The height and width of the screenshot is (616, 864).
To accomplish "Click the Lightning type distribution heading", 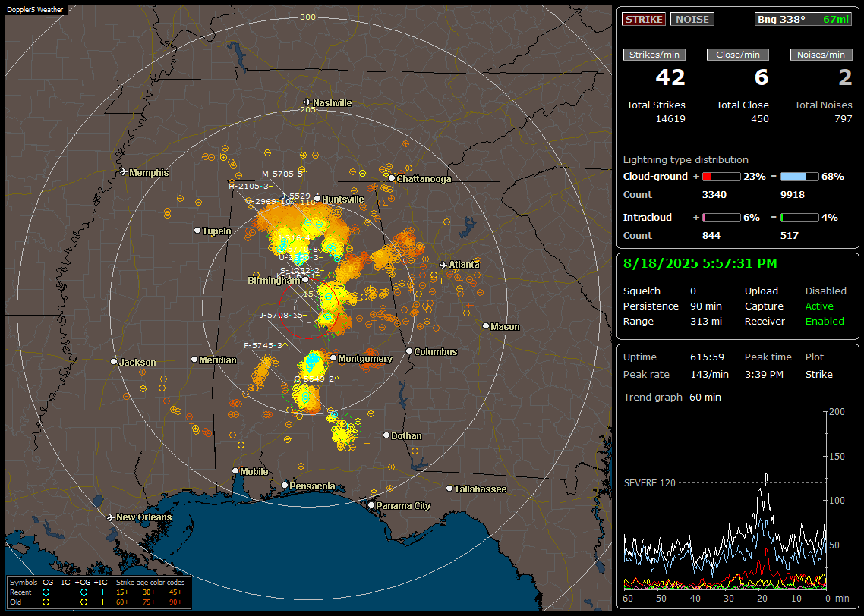I will 686,159.
